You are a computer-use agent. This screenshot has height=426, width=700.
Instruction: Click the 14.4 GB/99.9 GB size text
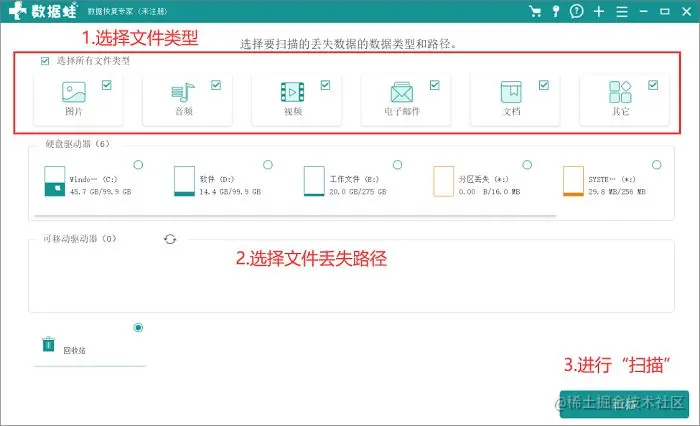[x=230, y=192]
